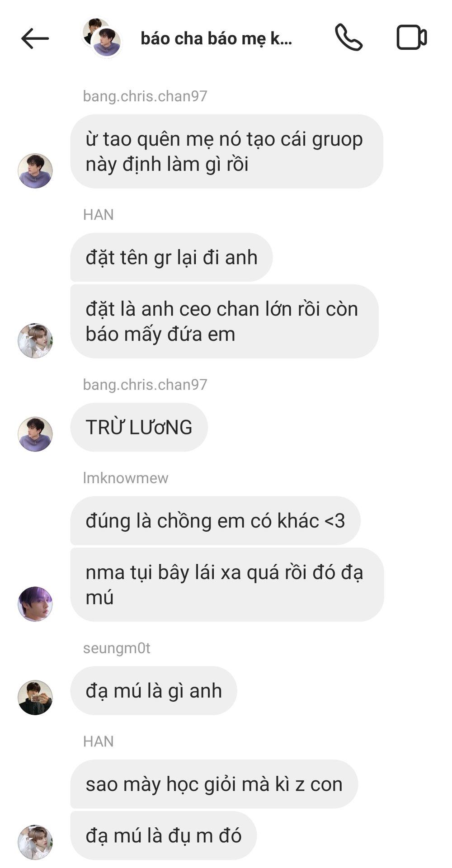
Task: Tap bang.chris.chan97's avatar beside the gruop message
Action: pos(35,171)
